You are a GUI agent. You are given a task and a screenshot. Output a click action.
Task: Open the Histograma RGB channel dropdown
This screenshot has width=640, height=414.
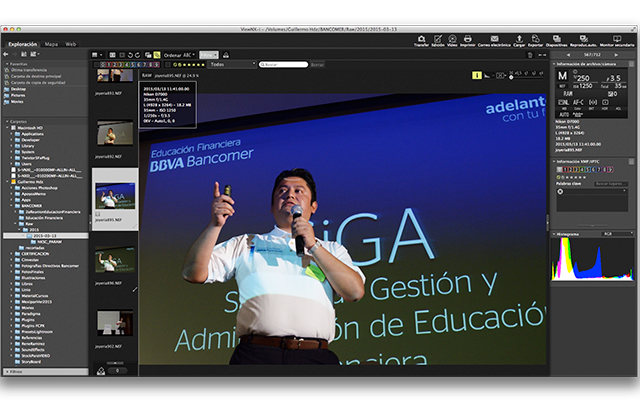[618, 234]
